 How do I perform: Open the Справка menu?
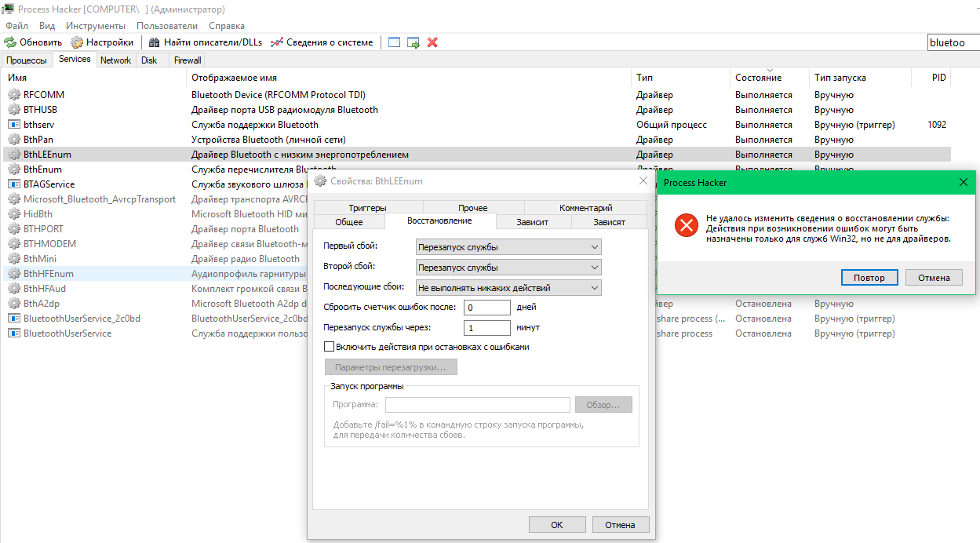point(227,26)
